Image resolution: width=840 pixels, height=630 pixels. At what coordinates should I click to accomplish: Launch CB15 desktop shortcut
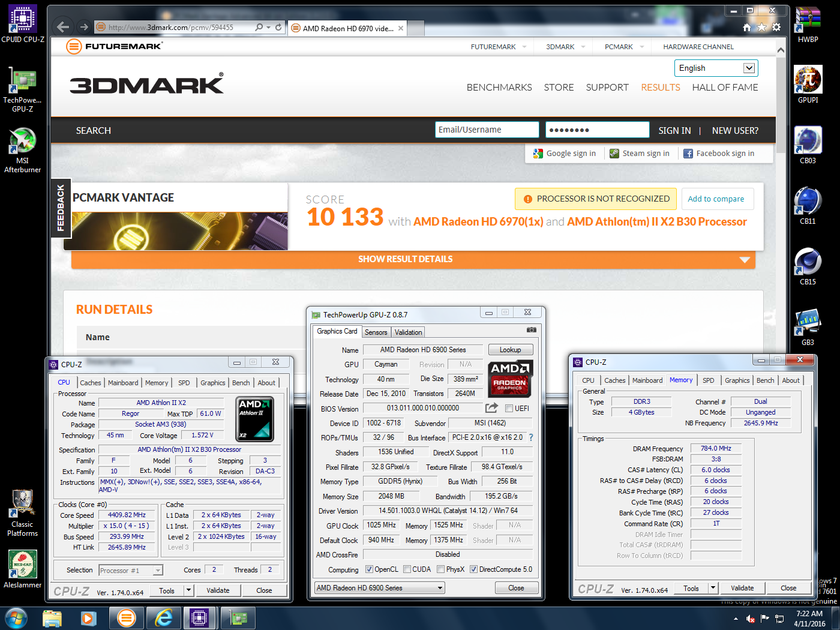[x=808, y=266]
